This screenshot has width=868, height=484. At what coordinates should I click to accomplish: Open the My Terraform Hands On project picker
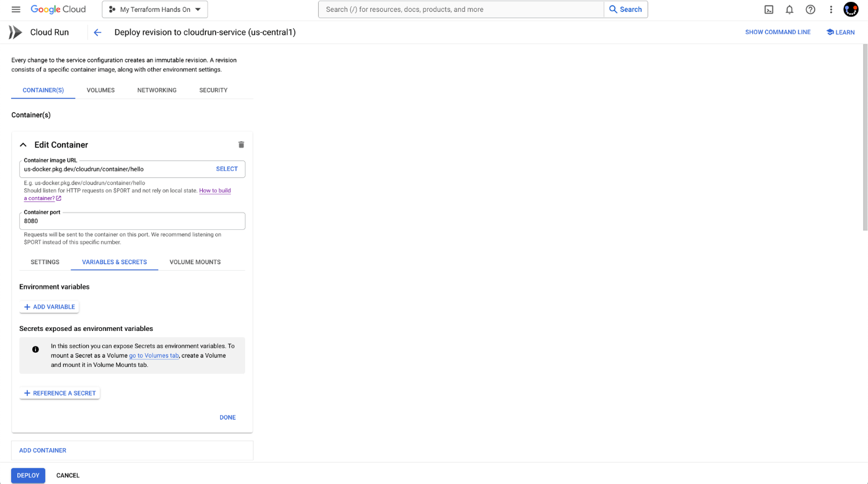point(155,9)
